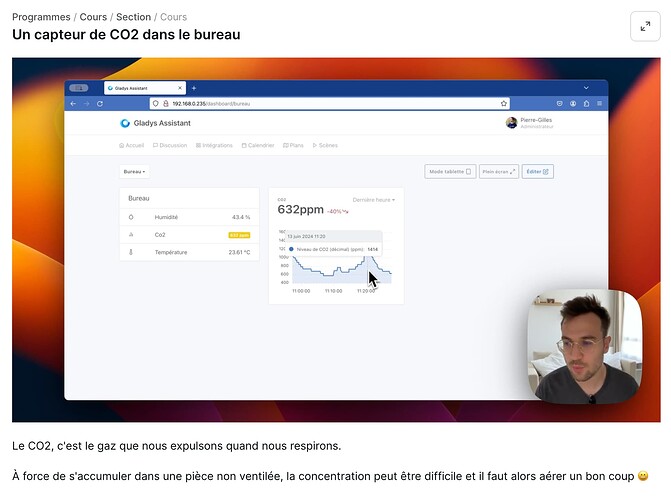The height and width of the screenshot is (500, 671).
Task: Go to the Intégrations menu
Action: [x=214, y=146]
